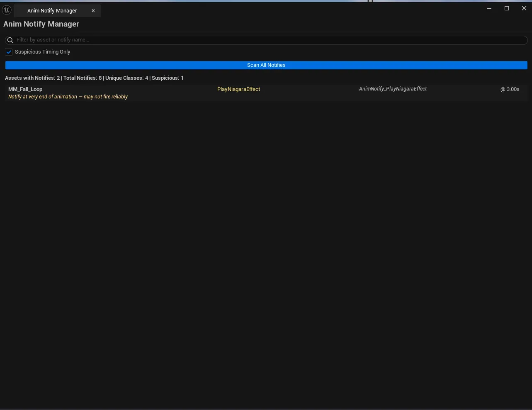The image size is (532, 410).
Task: Click the end-of-animation warning message
Action: pos(68,97)
